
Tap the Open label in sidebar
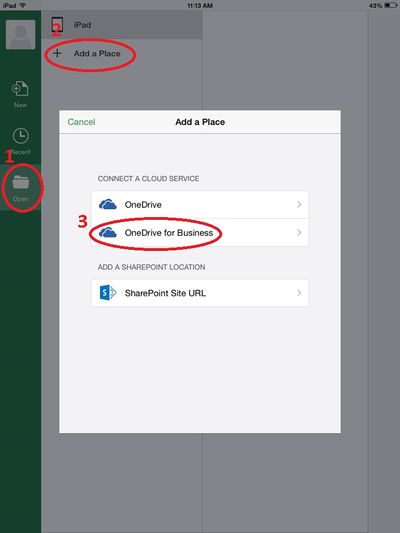[x=20, y=199]
